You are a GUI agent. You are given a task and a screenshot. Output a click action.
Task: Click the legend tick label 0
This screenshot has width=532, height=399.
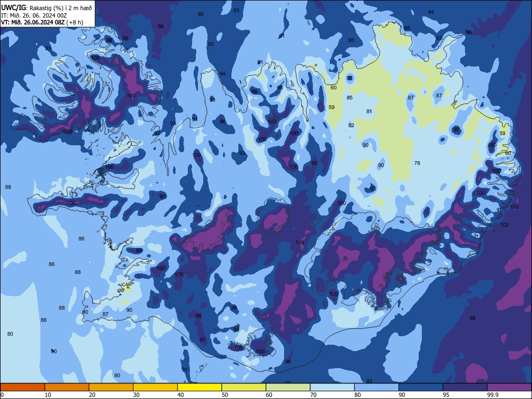(x=2, y=395)
